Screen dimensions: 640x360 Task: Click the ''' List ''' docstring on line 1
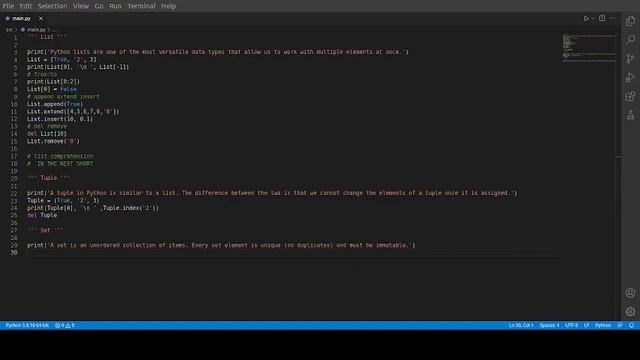point(47,37)
